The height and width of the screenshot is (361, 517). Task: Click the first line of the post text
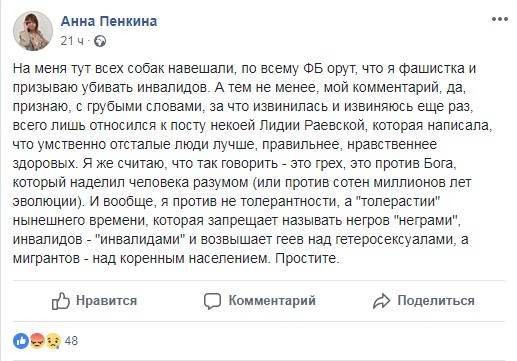coord(244,68)
